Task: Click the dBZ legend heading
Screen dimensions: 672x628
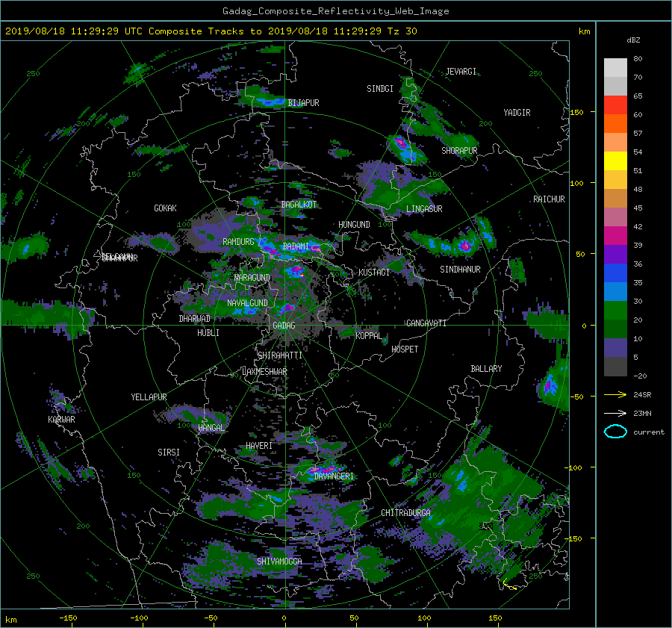Action: coord(633,40)
